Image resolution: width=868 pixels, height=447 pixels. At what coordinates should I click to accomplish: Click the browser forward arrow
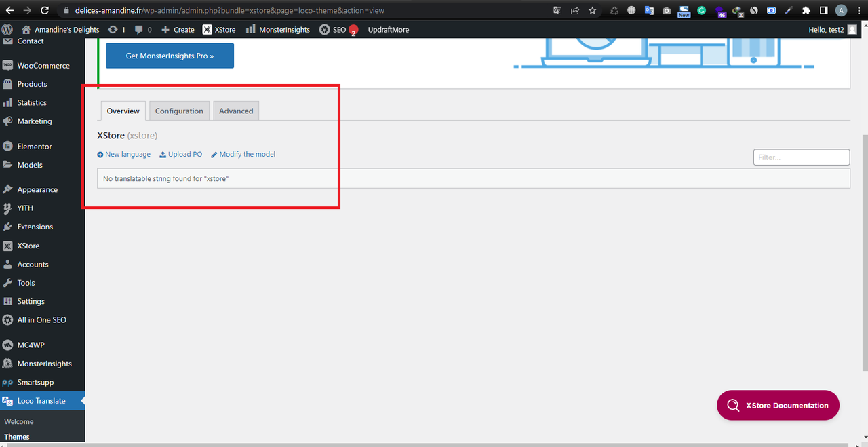[x=27, y=10]
